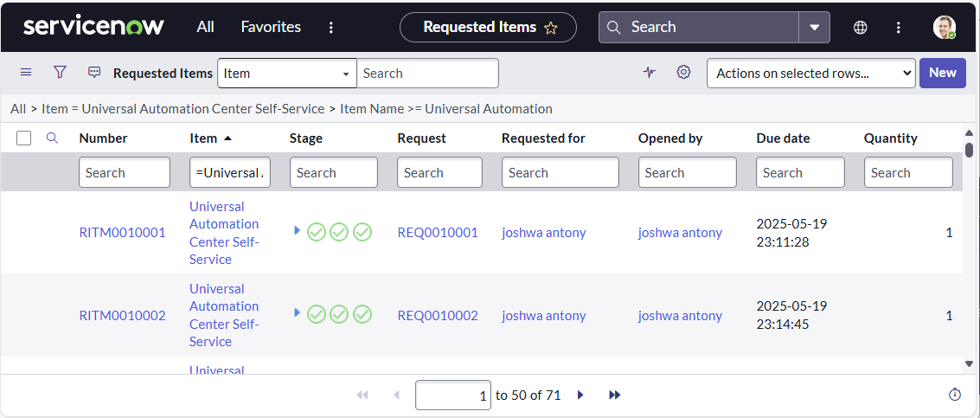Image resolution: width=980 pixels, height=418 pixels.
Task: Sort by the Requested for column header
Action: point(543,138)
